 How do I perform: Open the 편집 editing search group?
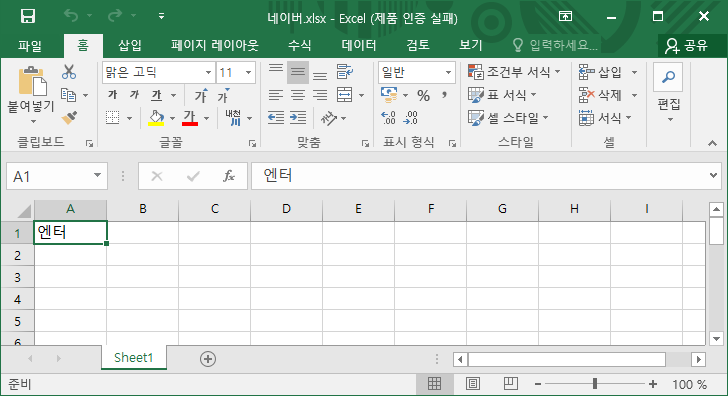(669, 93)
